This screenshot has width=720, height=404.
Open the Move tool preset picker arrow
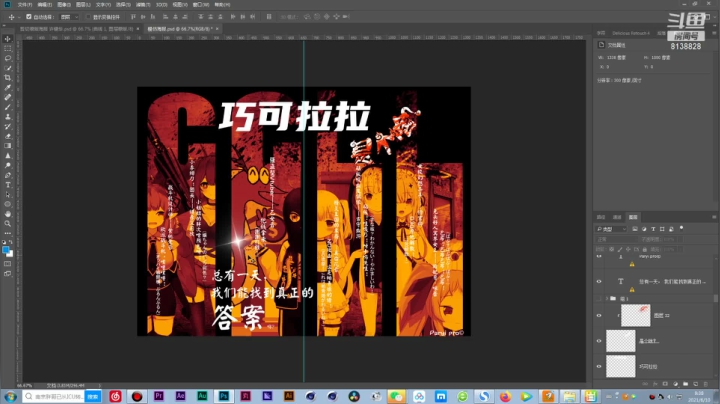pyautogui.click(x=19, y=17)
